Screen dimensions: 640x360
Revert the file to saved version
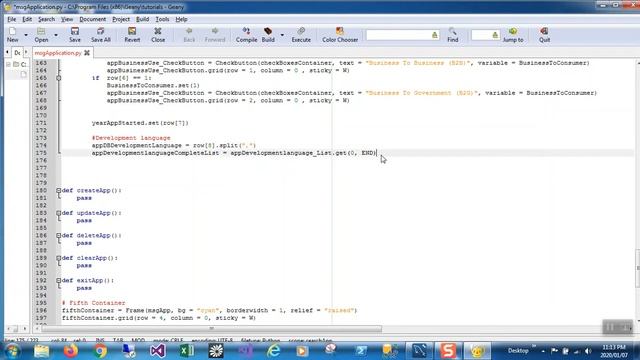132,35
